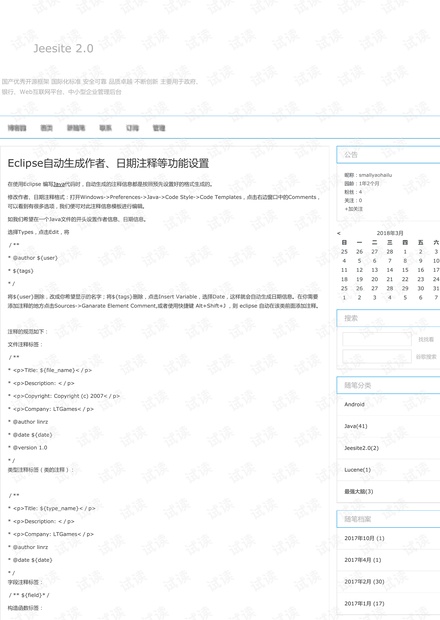This screenshot has width=440, height=620.
Task: Open the Android category
Action: tap(354, 404)
